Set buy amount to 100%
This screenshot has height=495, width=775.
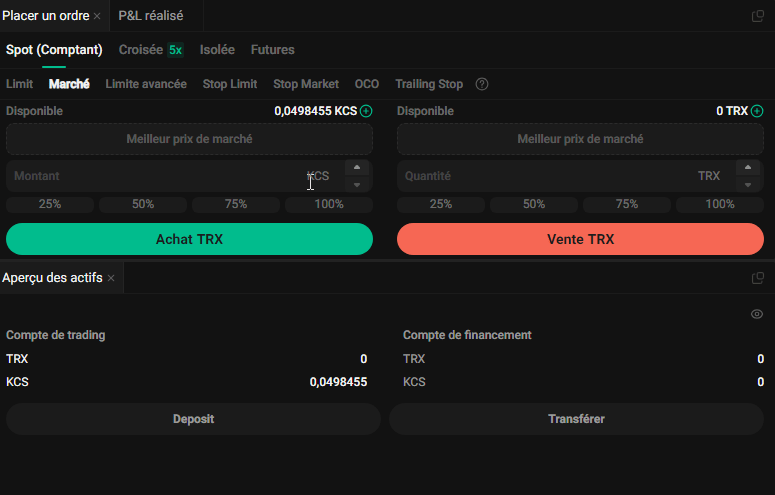click(329, 204)
